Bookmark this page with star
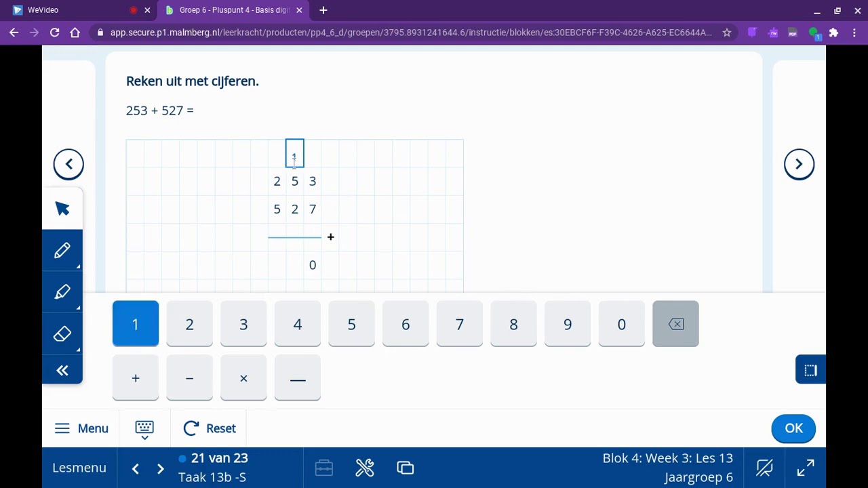868x488 pixels. click(x=727, y=32)
